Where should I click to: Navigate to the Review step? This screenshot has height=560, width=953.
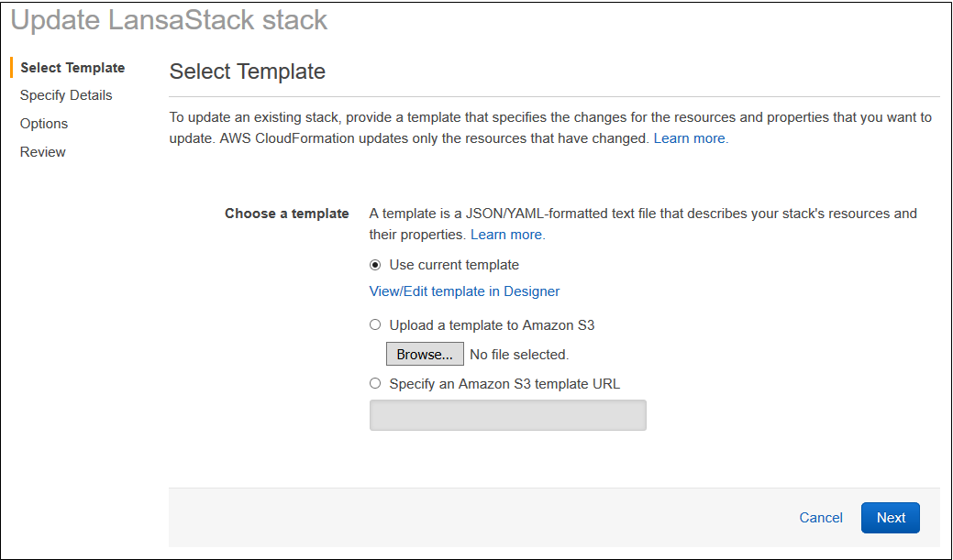43,152
